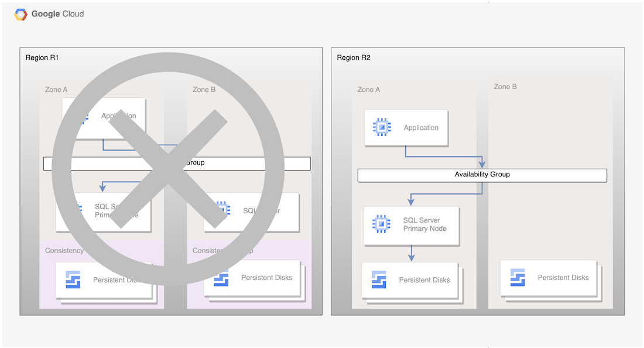Screen dimensions: 644x348
Task: Click the Persistent Disks icon in R1 Zone B
Action: click(221, 278)
